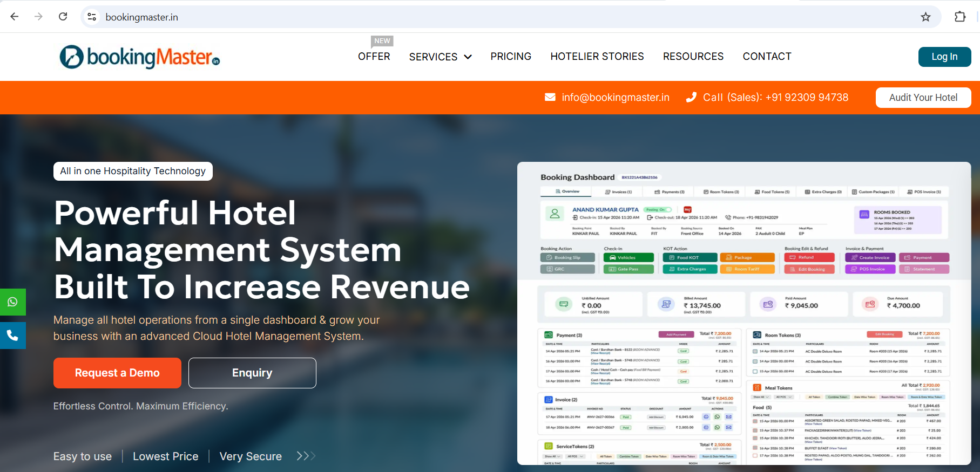
Task: Check the Room #203 (16 Apr 2026) token checkbox
Action: click(755, 361)
